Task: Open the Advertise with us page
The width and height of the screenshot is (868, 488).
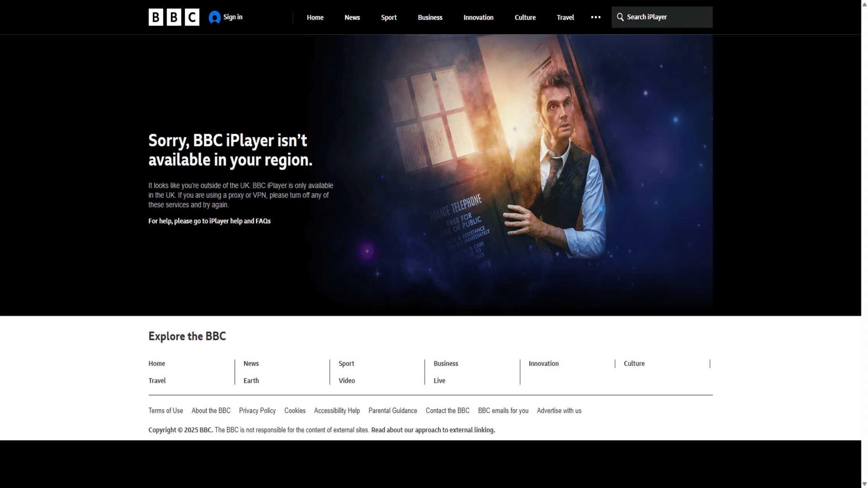Action: pos(559,411)
